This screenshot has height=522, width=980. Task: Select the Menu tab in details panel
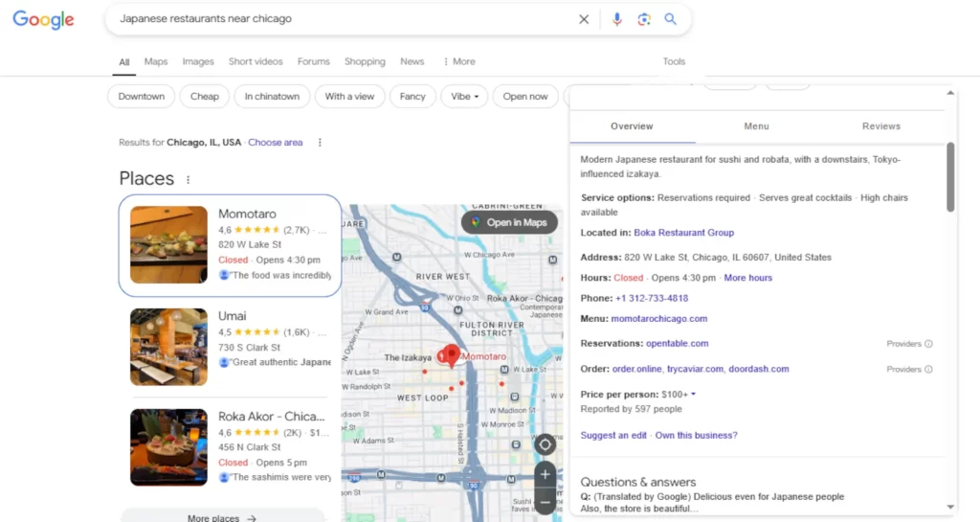coord(756,126)
